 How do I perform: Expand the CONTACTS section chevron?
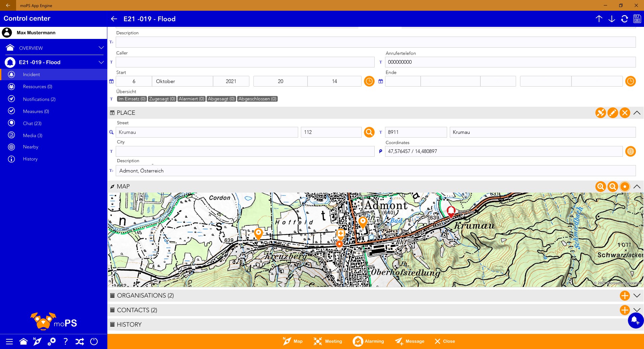637,310
